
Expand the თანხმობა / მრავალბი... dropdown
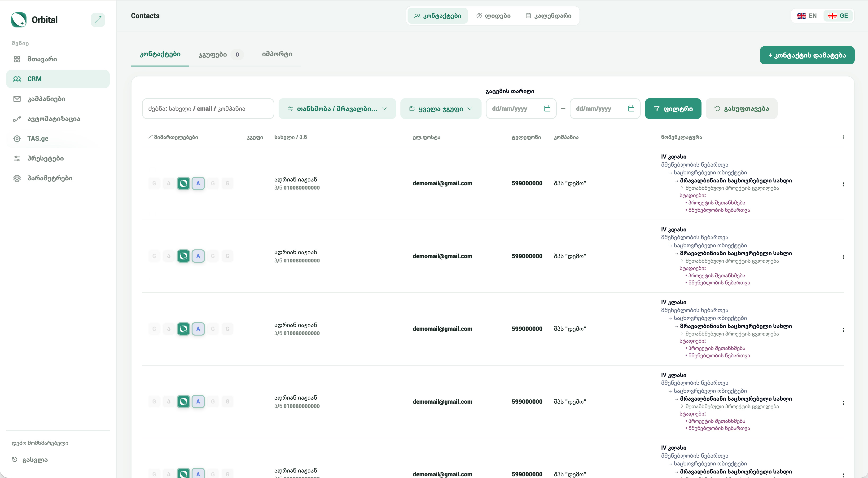coord(337,109)
